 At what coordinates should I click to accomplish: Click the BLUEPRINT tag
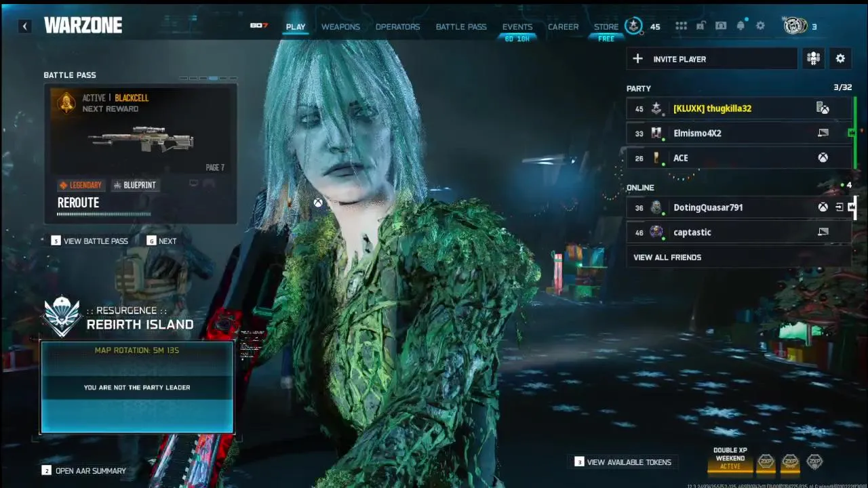pos(134,185)
